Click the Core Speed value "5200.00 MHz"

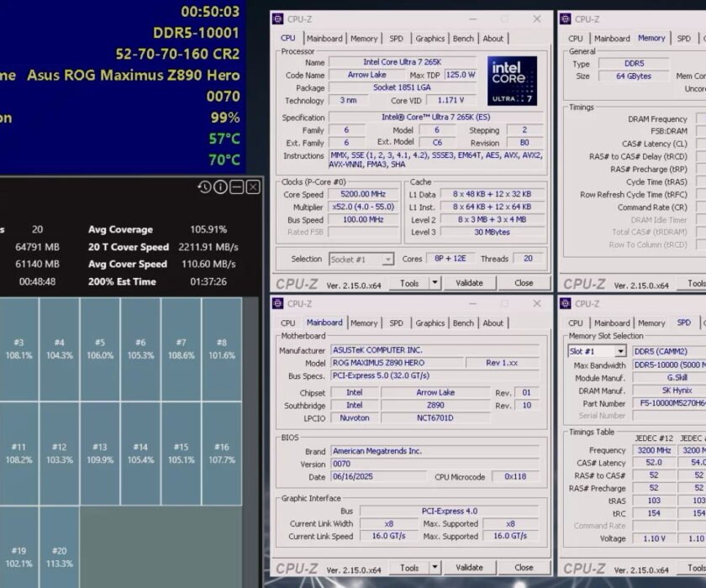pyautogui.click(x=363, y=194)
